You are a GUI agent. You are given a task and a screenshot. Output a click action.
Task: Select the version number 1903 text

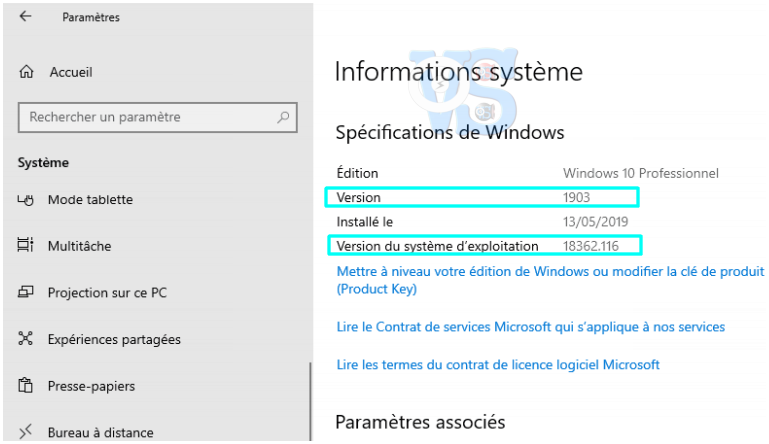[x=577, y=198]
